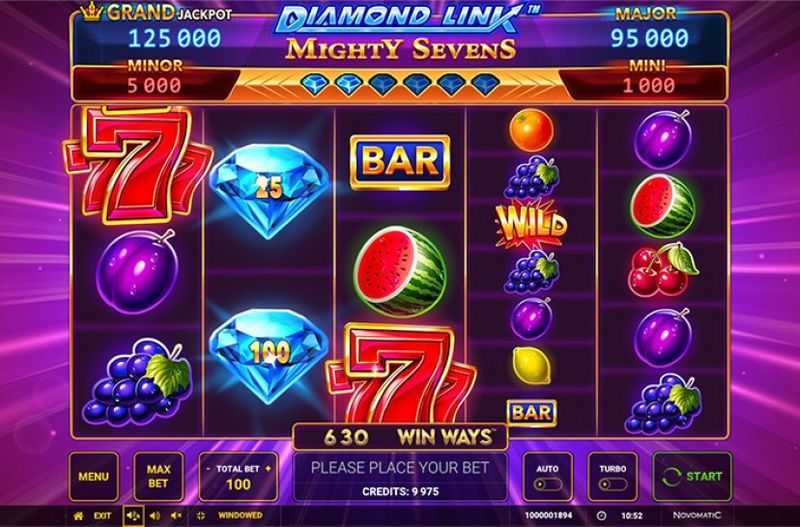
Task: Switch to WINDOWED display mode
Action: [x=240, y=516]
